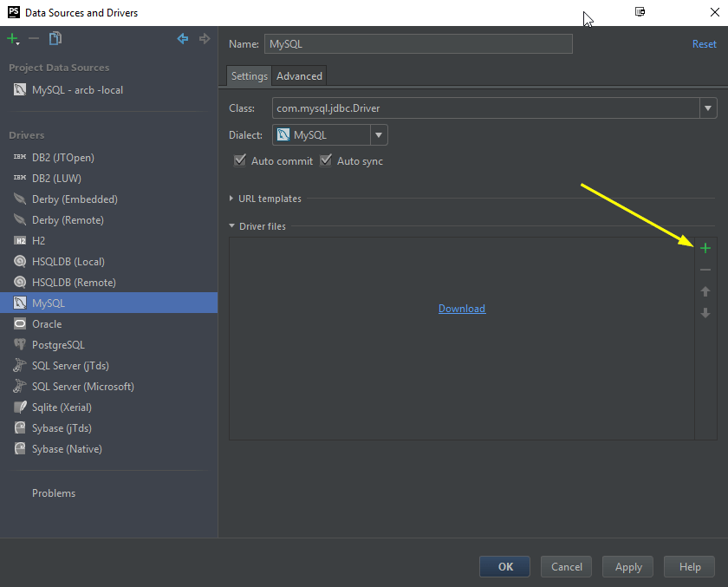The image size is (728, 587).
Task: Click the remove driver file minus icon
Action: 705,270
